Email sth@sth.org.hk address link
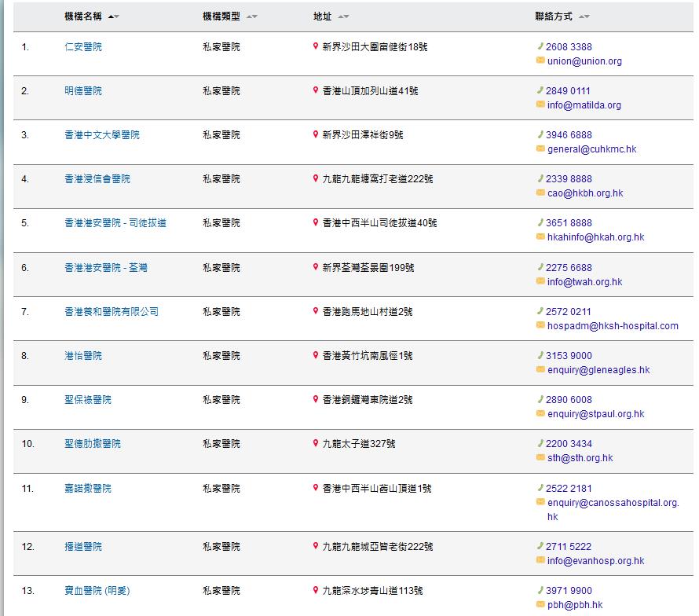This screenshot has width=699, height=616. pos(580,458)
